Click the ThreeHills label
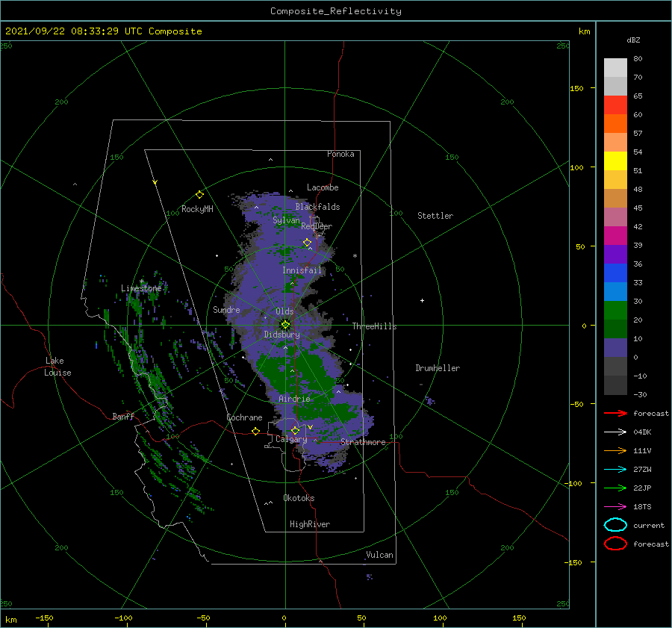 pos(374,326)
